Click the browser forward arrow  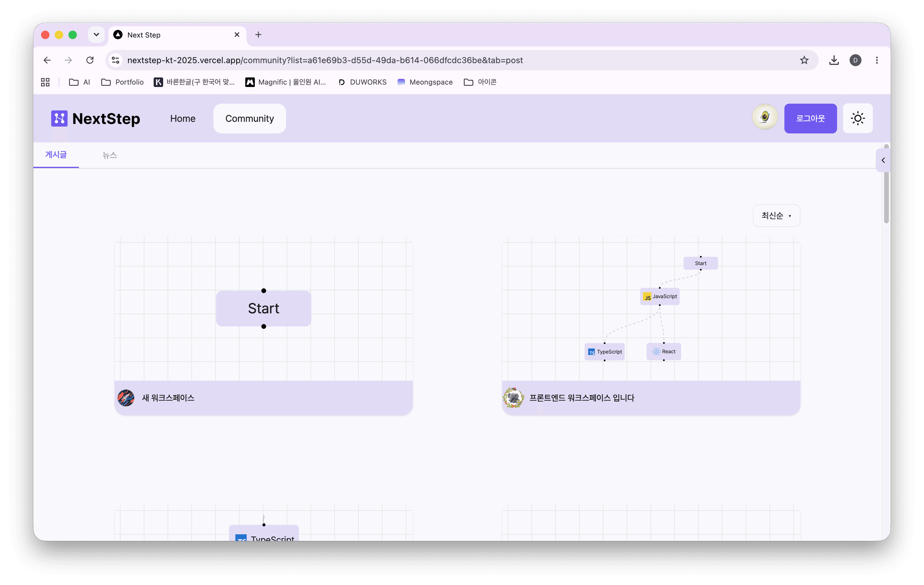[x=68, y=60]
